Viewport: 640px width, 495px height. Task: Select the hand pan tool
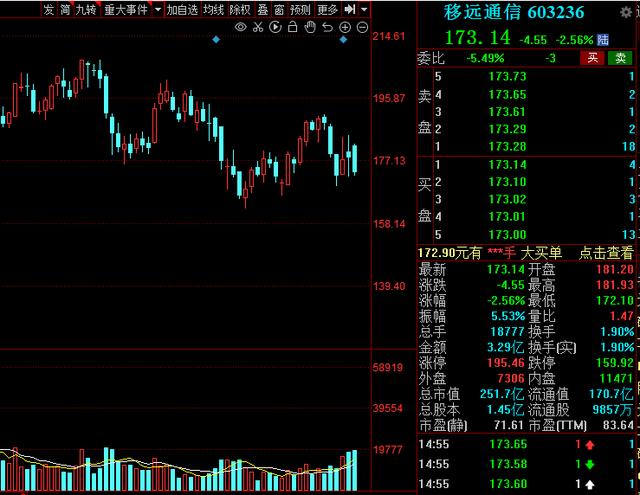(310, 27)
